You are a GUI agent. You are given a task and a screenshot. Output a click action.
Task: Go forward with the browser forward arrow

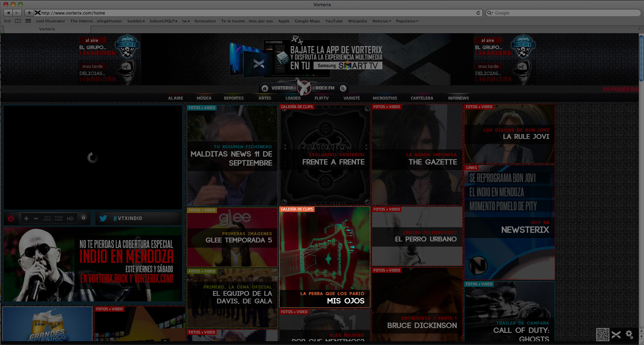[17, 13]
